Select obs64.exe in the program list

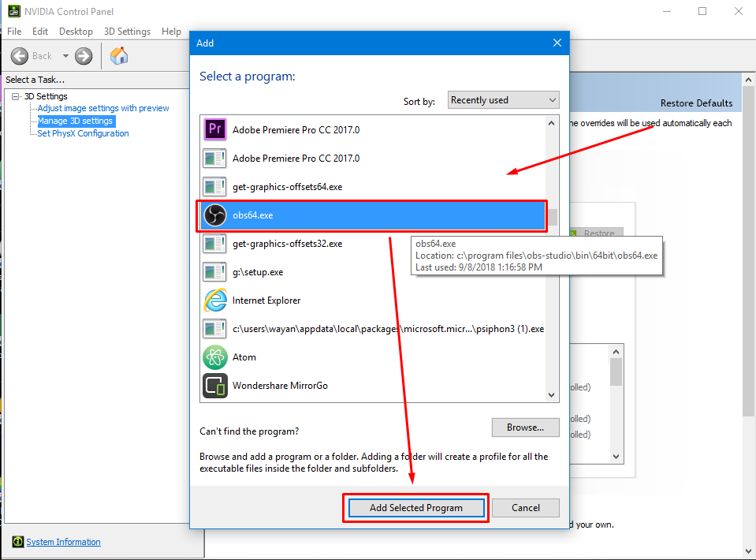373,215
